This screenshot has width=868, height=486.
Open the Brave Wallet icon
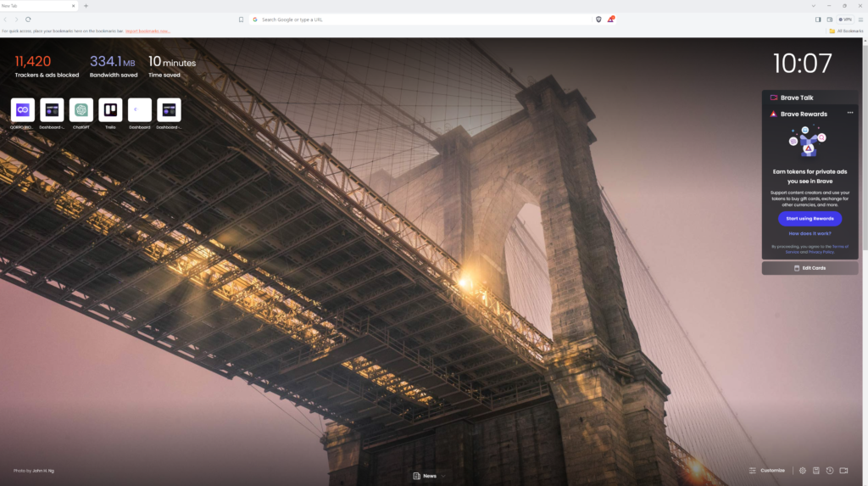(x=829, y=20)
